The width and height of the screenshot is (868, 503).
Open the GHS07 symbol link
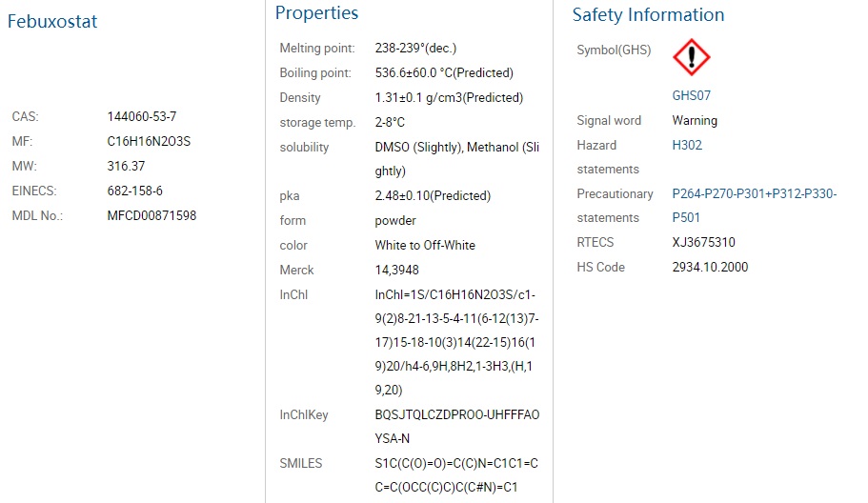tap(692, 95)
